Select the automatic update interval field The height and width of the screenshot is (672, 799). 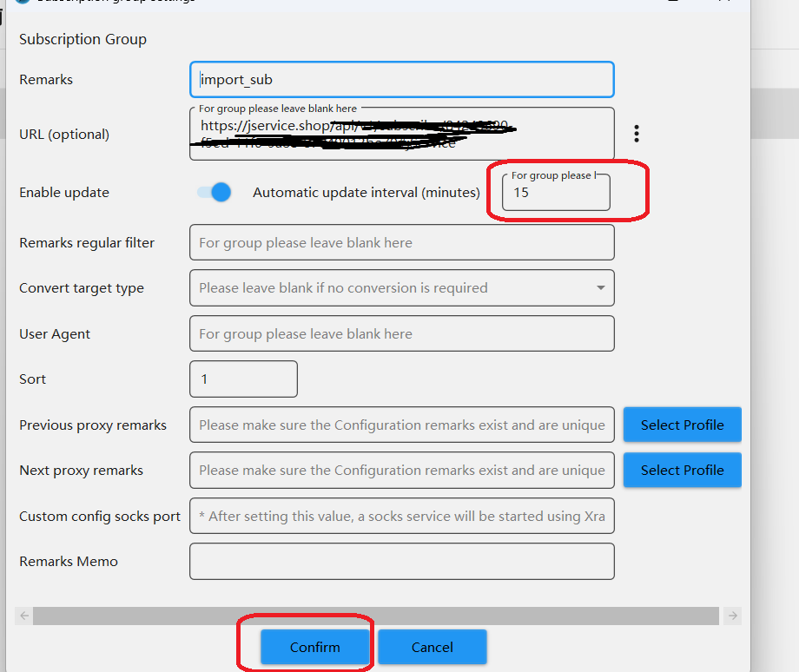pos(556,193)
